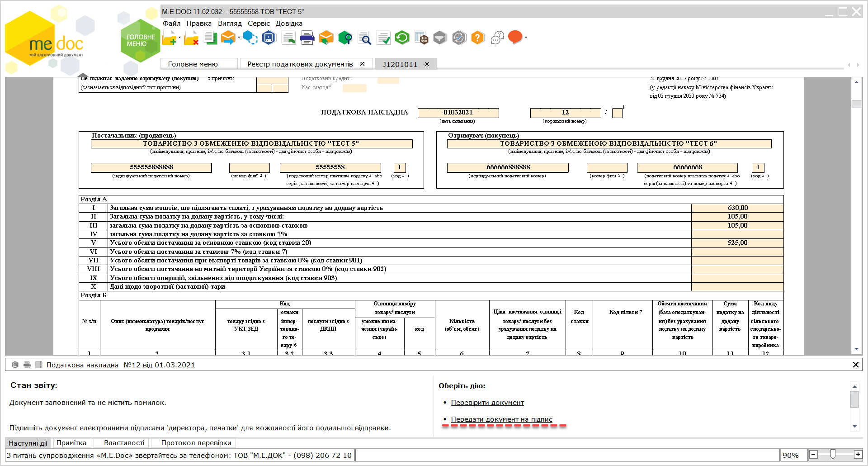The width and height of the screenshot is (868, 466).
Task: Open the document search magnifier icon
Action: tap(364, 38)
